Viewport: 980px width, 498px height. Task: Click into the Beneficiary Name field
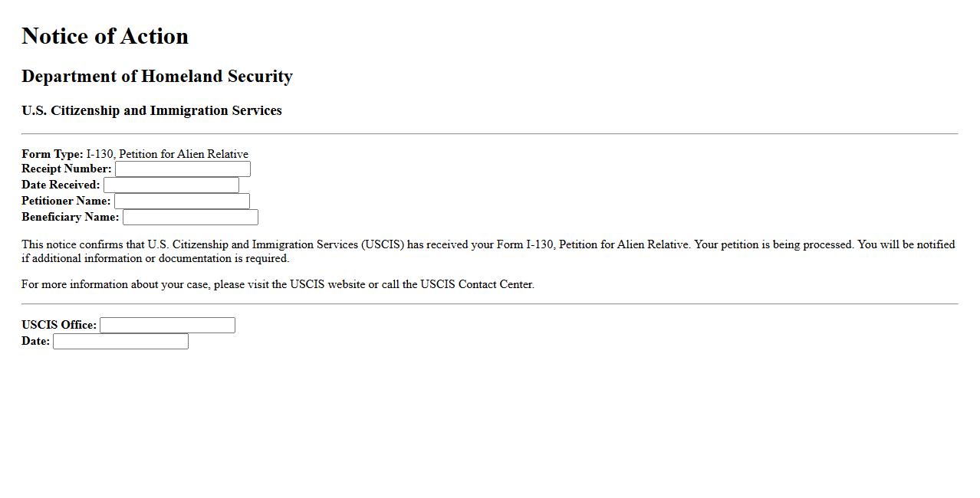click(x=190, y=218)
